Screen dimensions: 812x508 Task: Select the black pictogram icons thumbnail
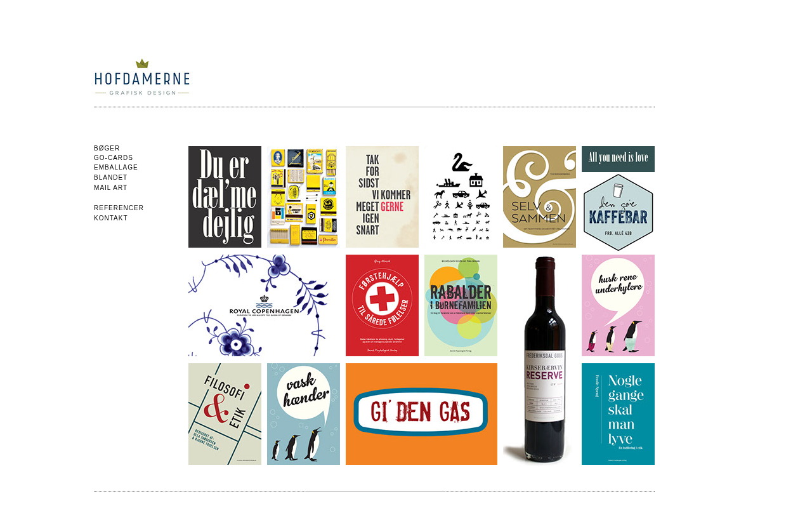point(461,197)
